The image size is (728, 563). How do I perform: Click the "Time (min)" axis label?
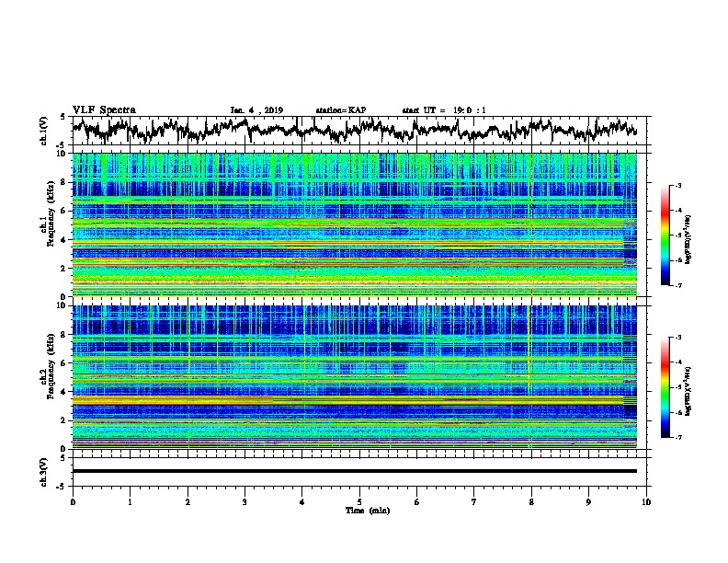click(368, 511)
